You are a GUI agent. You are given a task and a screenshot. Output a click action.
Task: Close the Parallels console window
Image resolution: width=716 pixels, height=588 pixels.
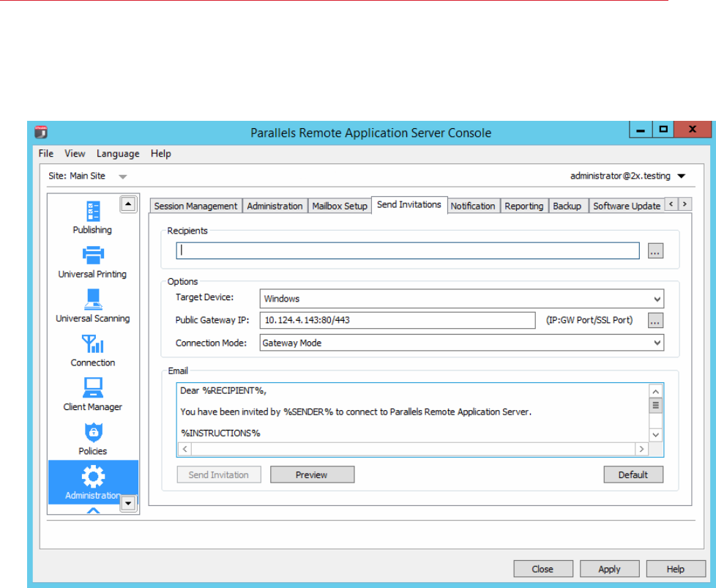(x=693, y=130)
